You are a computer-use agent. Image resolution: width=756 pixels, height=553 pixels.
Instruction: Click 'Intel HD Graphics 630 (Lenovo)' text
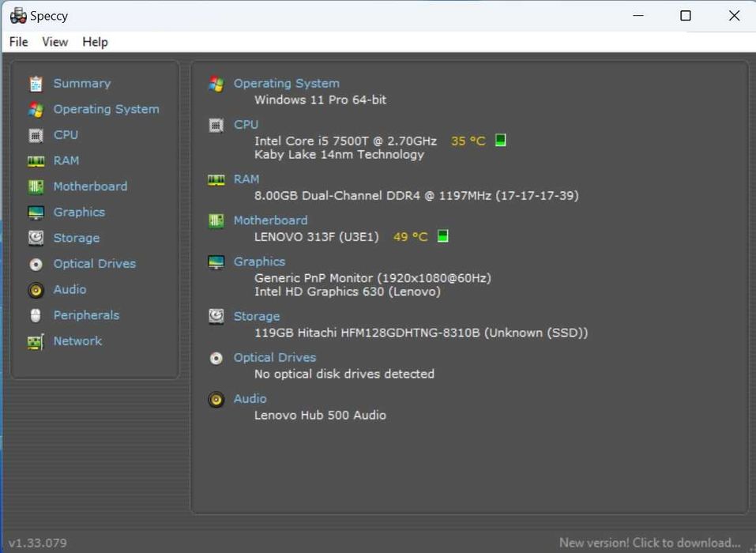347,292
